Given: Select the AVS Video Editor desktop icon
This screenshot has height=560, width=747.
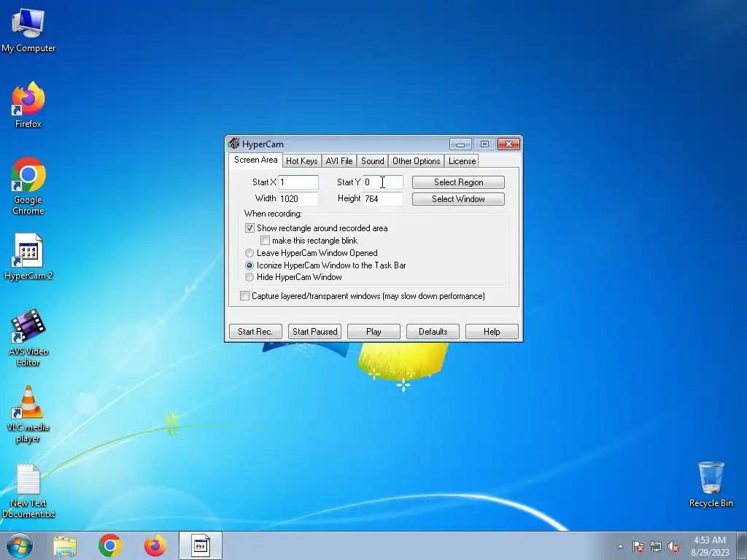Looking at the screenshot, I should [x=28, y=337].
